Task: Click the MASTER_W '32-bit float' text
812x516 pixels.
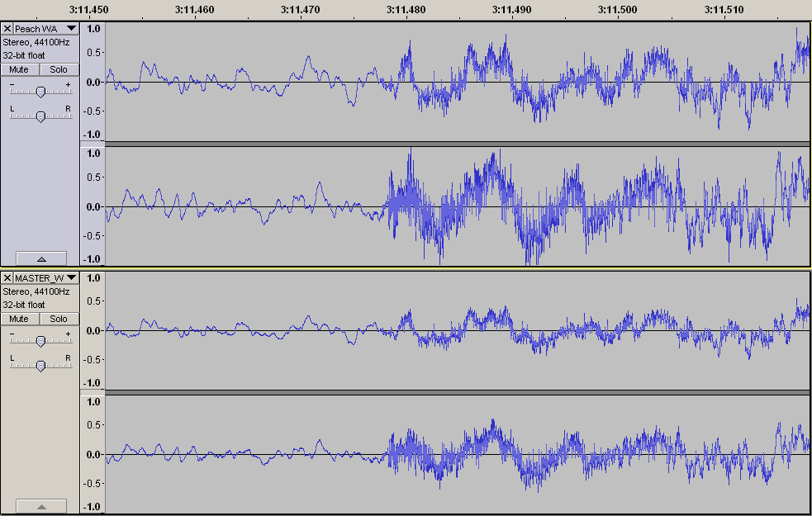Action: pos(24,305)
